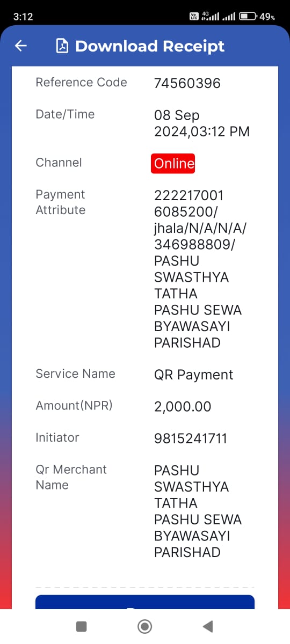Tap the Android recent apps square icon
Image resolution: width=290 pixels, height=644 pixels.
82,626
